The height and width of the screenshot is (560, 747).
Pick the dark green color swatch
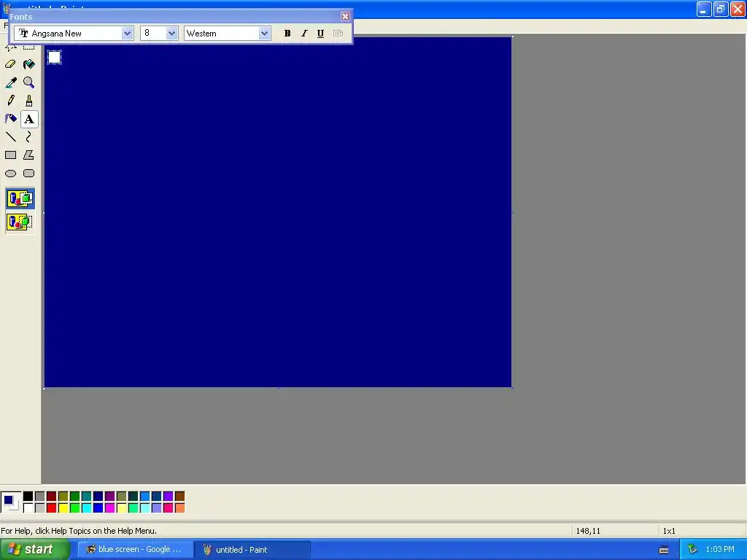(x=75, y=497)
